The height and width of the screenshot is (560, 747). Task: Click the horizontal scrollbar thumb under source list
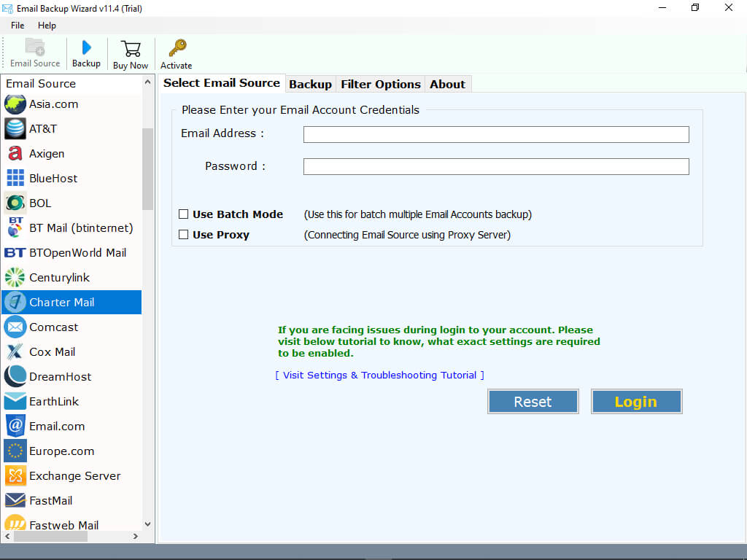click(50, 537)
